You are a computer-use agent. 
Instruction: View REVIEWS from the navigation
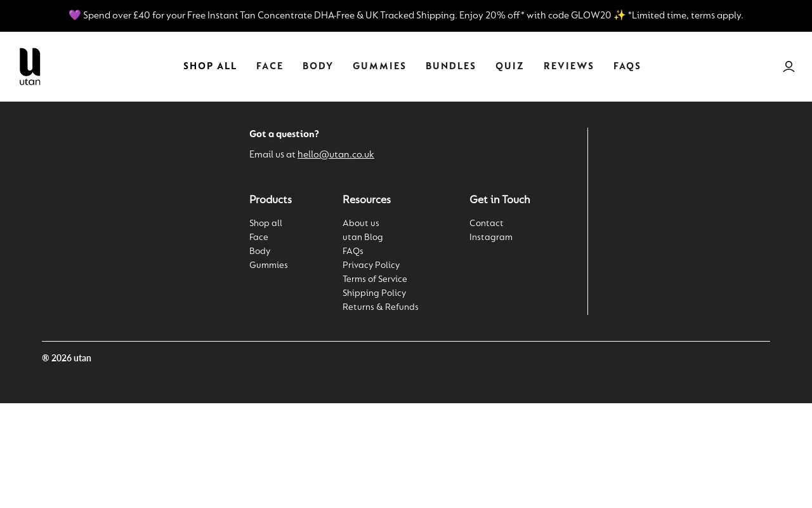click(568, 66)
